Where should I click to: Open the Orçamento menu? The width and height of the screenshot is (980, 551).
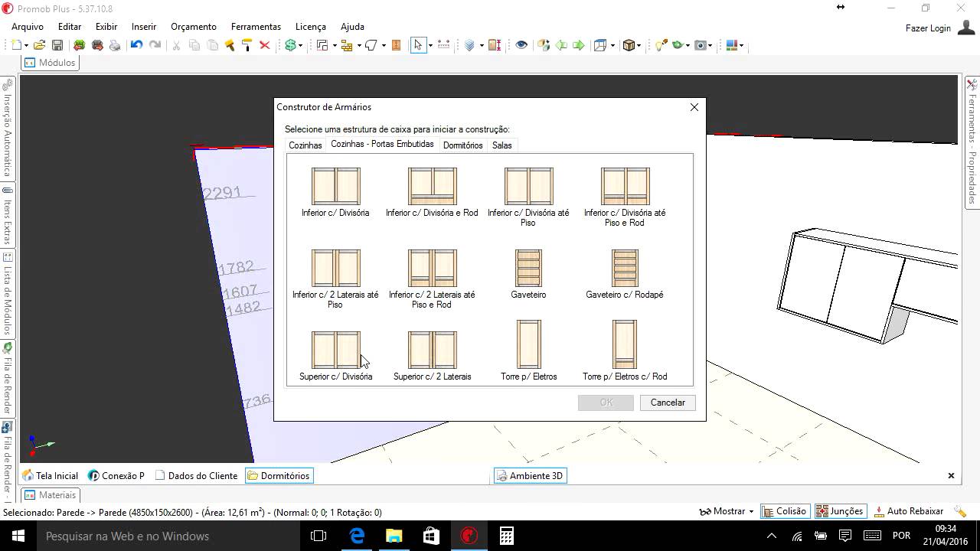click(194, 27)
